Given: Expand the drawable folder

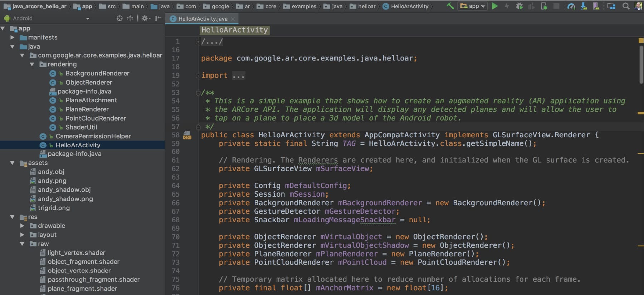Looking at the screenshot, I should 22,226.
